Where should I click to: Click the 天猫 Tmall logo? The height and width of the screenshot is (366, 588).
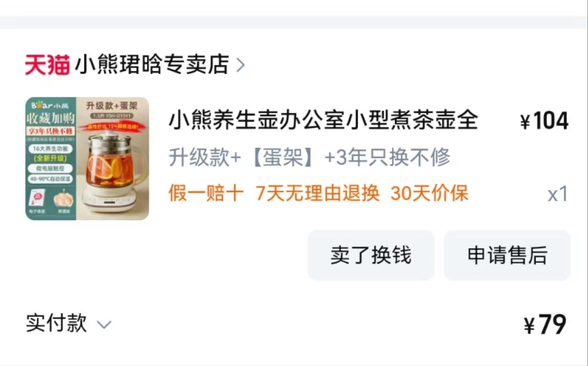(x=47, y=64)
